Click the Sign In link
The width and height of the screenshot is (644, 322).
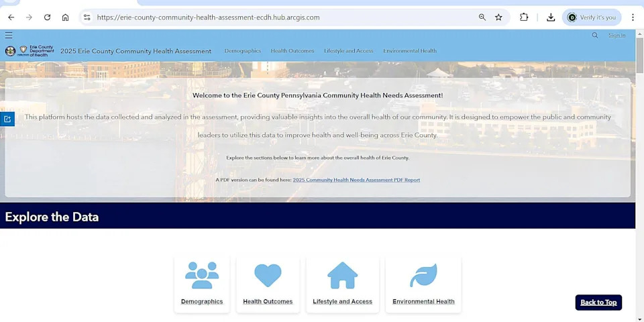(616, 36)
